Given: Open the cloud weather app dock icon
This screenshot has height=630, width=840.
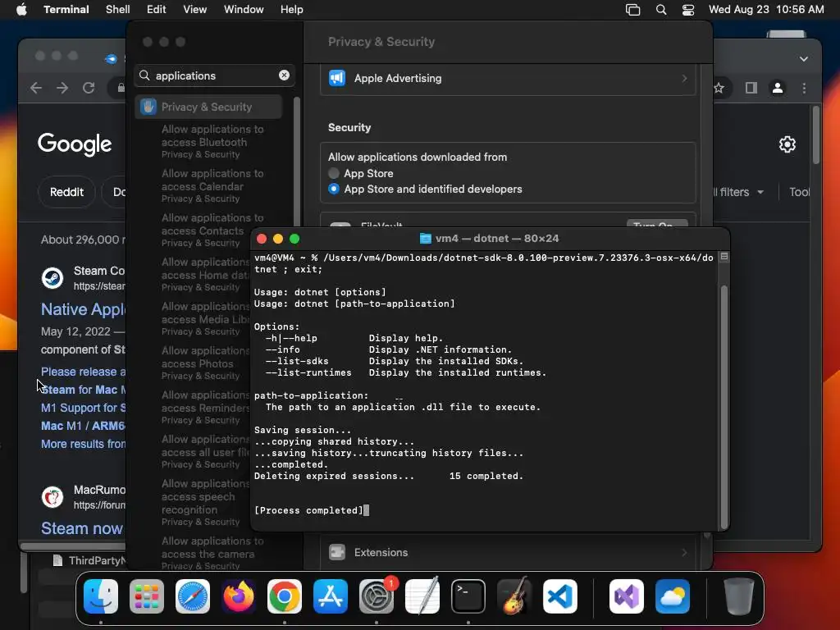Looking at the screenshot, I should click(x=673, y=596).
